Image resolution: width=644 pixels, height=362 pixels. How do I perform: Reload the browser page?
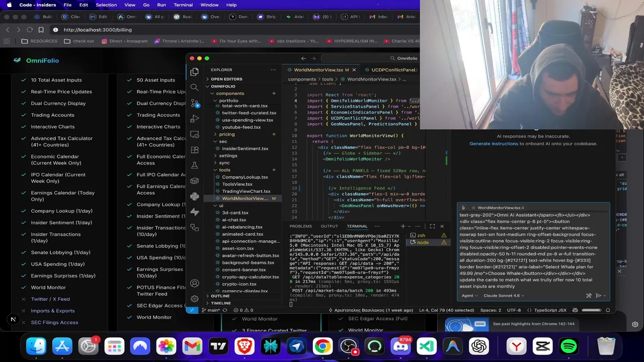[30, 30]
